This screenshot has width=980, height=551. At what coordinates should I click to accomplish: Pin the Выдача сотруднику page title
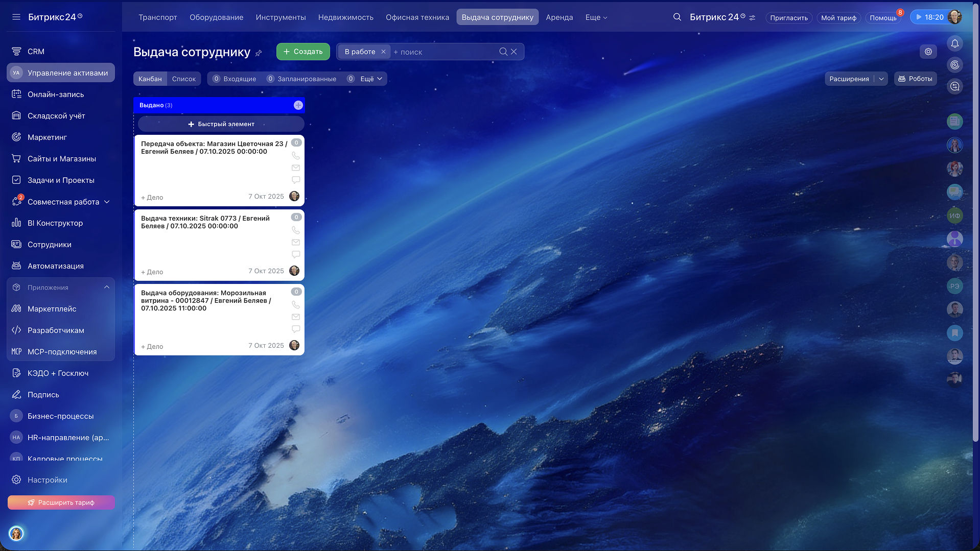pyautogui.click(x=259, y=53)
